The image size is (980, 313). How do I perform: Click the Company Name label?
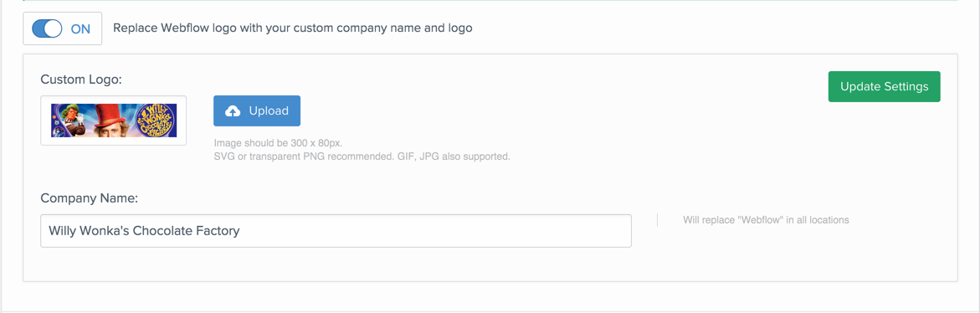[x=90, y=198]
